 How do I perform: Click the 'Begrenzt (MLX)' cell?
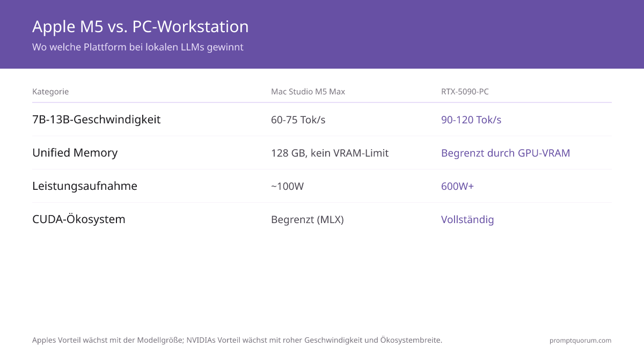point(308,219)
